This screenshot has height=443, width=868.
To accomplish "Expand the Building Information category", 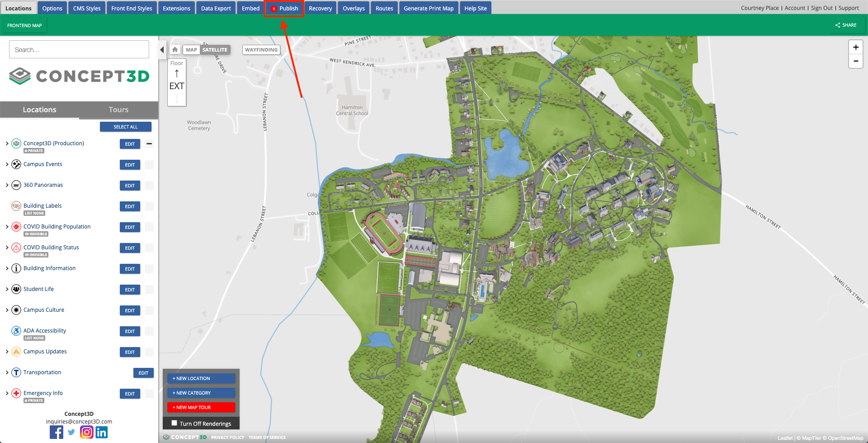I will point(7,268).
